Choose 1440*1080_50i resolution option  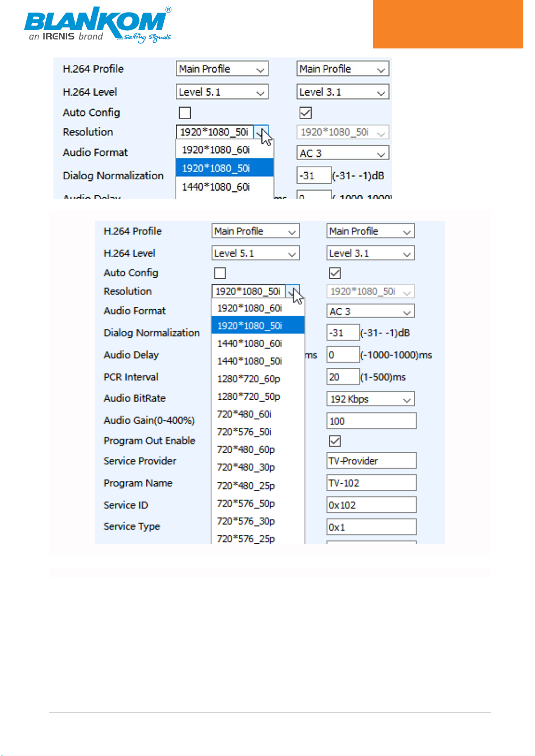[258, 361]
